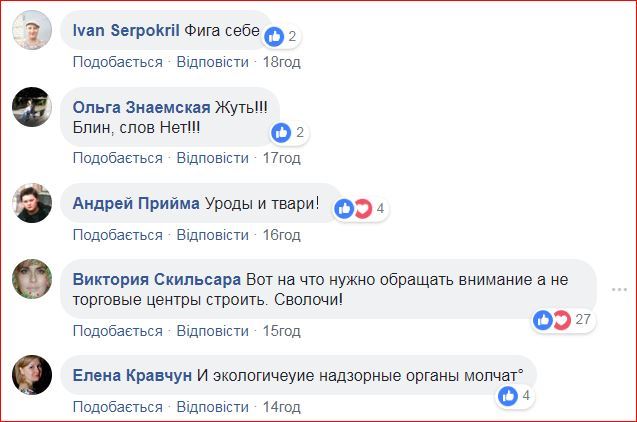The width and height of the screenshot is (637, 422).
Task: Click Андрей Прийма's profile photo
Action: (32, 205)
